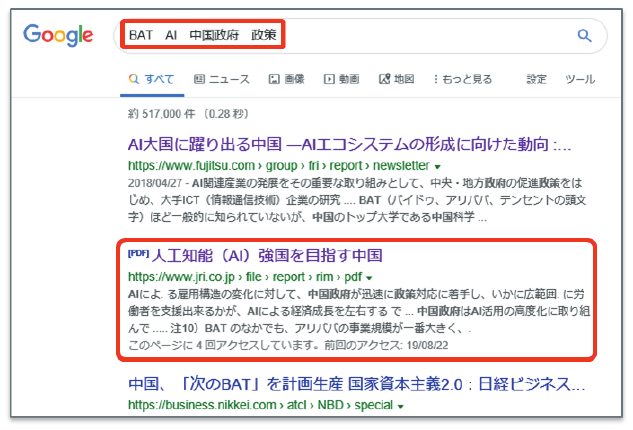Click the visit note このページに 4 回アクセスしています
This screenshot has width=633, height=430.
click(x=223, y=345)
